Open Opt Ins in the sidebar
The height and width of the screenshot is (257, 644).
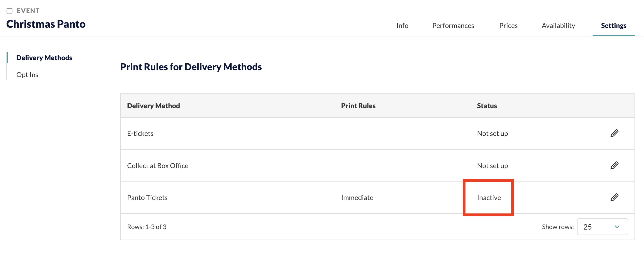27,75
